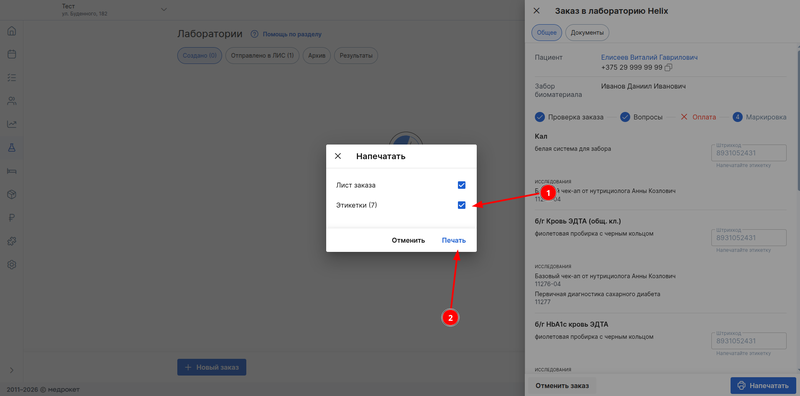Open the ruble finance icon in sidebar

point(12,218)
